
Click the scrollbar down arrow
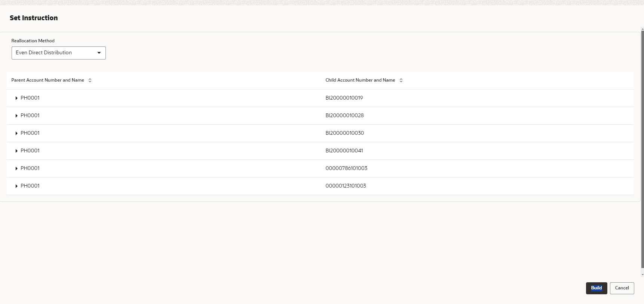[x=643, y=274]
